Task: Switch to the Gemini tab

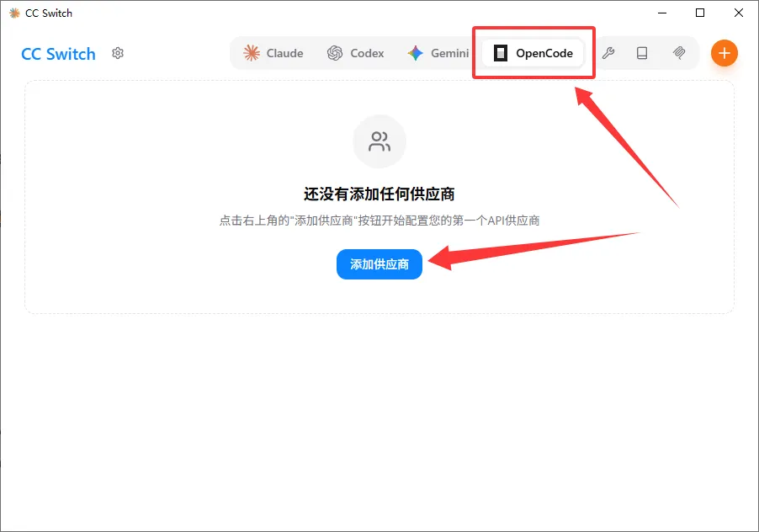Action: coord(437,52)
